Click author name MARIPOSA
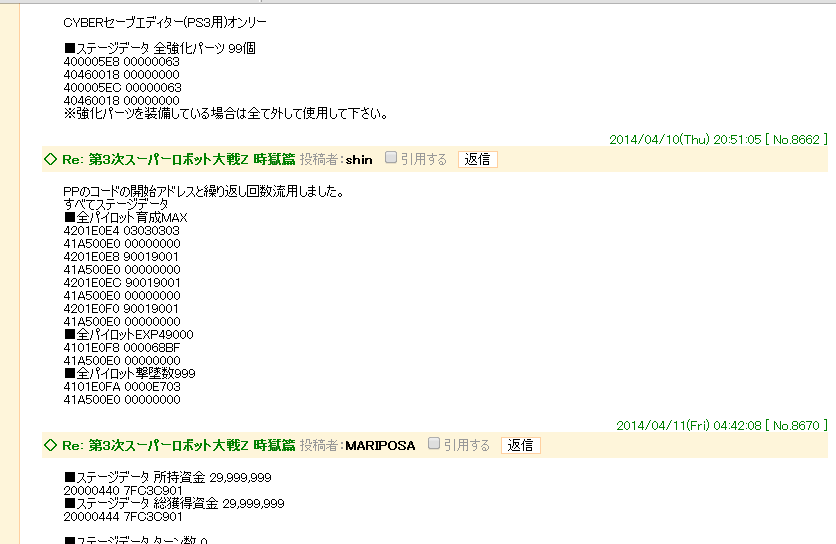Image resolution: width=836 pixels, height=544 pixels. [380, 445]
